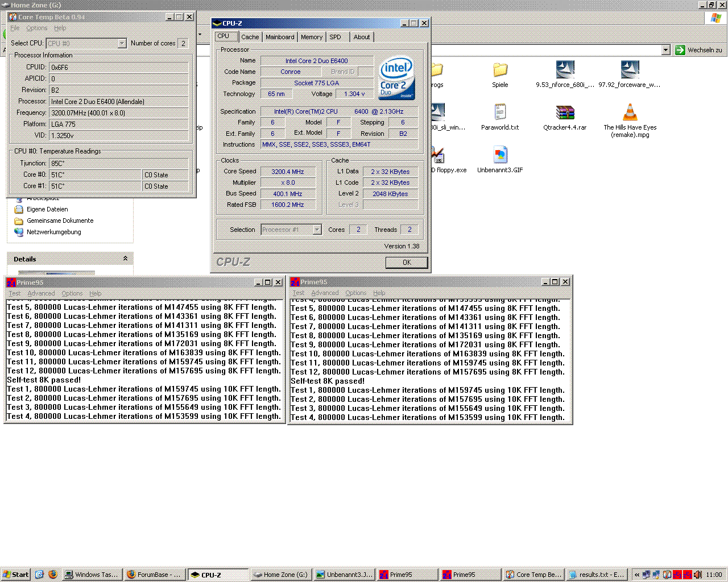Open the Explorer address bar dropdown

tap(666, 50)
